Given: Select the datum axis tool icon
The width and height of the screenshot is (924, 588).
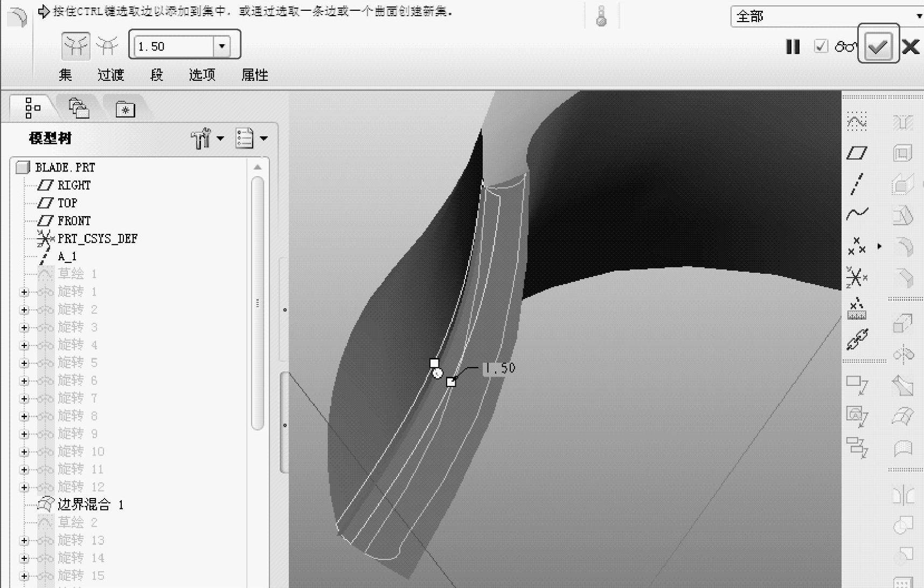Looking at the screenshot, I should pos(857,184).
